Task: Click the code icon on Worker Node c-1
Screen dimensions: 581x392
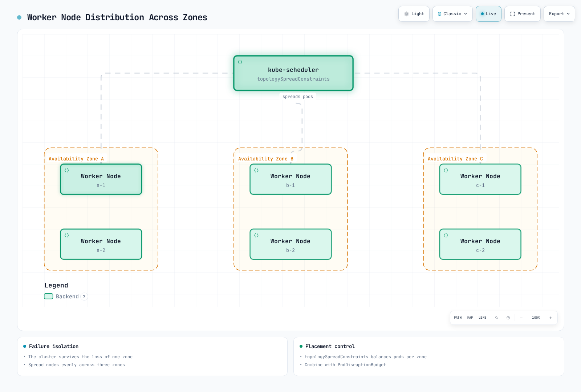Action: pyautogui.click(x=446, y=170)
